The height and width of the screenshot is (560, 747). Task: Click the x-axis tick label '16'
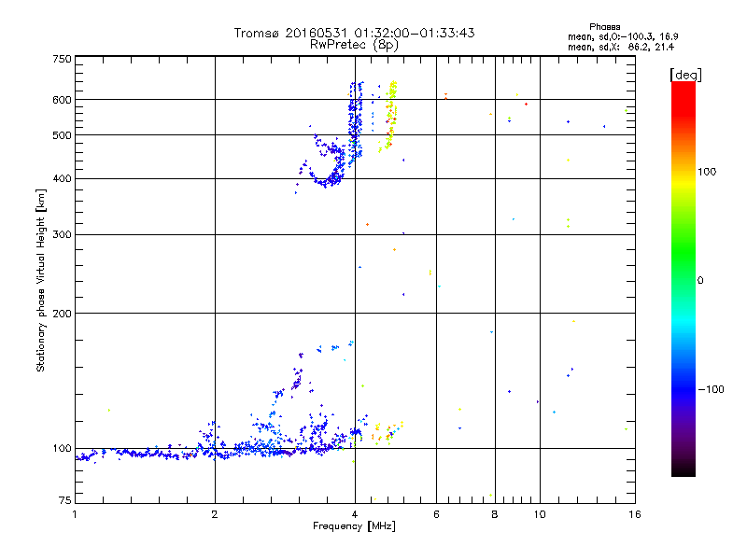coord(635,514)
